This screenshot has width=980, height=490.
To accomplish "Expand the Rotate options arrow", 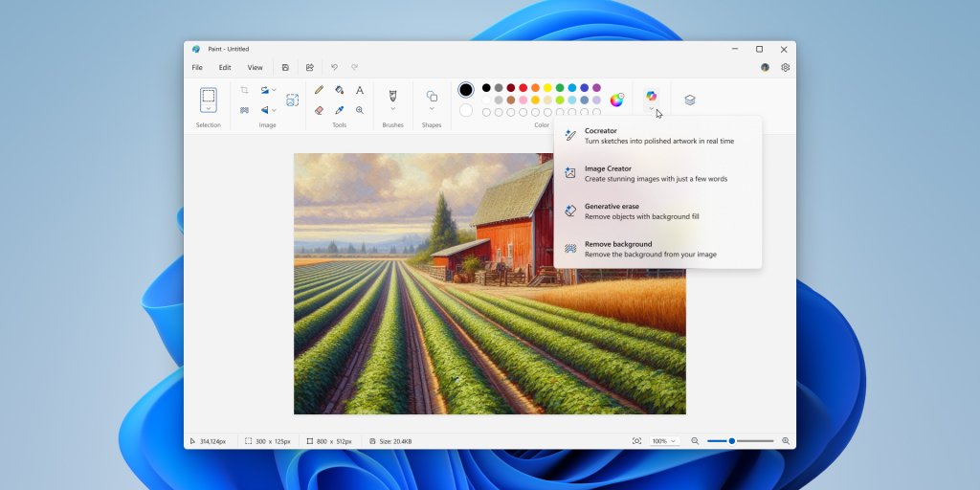I will click(274, 91).
